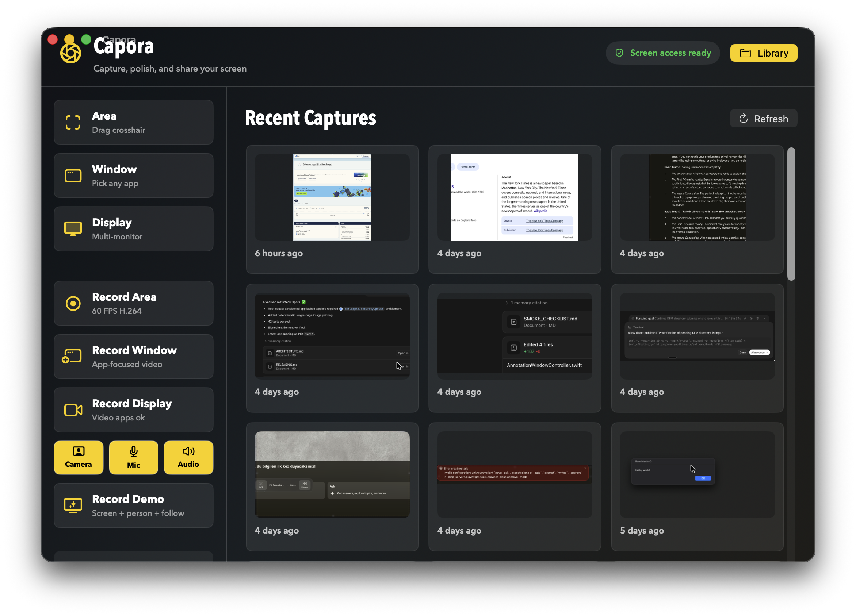Toggle the Mic option

(134, 458)
